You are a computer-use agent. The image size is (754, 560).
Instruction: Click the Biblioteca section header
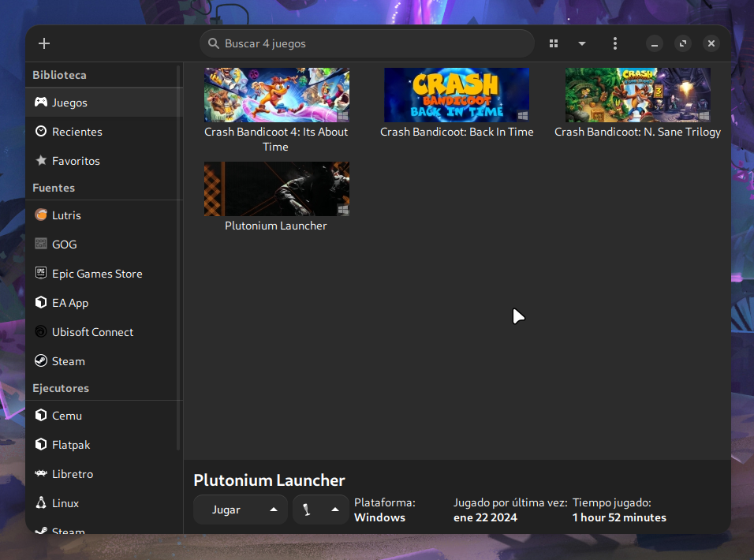(x=60, y=75)
